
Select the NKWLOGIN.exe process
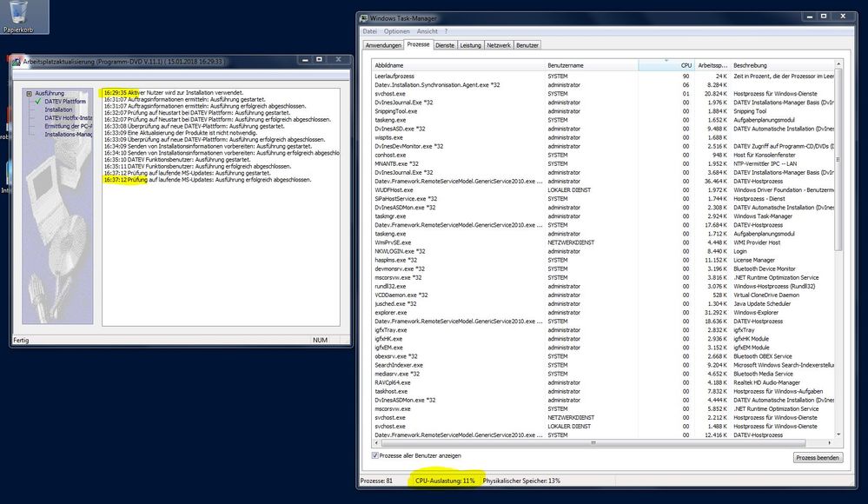[x=603, y=251]
